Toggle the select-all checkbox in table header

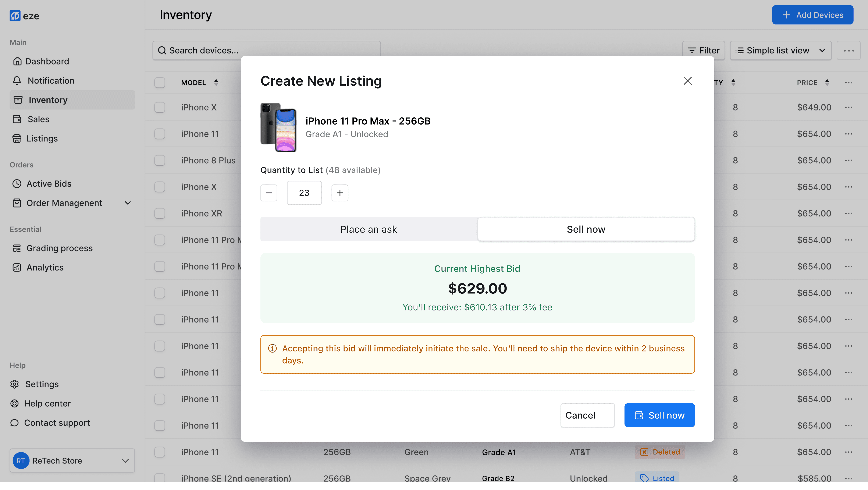click(160, 82)
